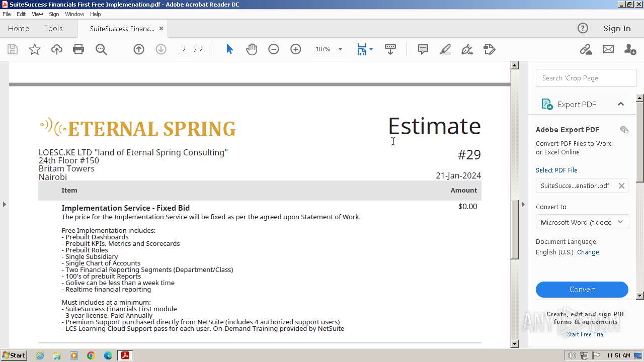
Task: Open the Sign menu
Action: coord(54,14)
